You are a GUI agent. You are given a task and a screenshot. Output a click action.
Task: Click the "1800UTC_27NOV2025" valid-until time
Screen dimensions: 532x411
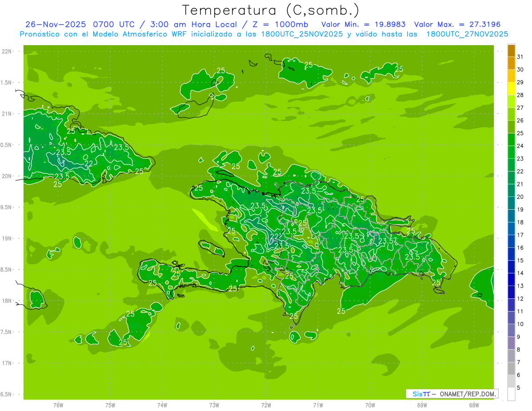click(467, 34)
